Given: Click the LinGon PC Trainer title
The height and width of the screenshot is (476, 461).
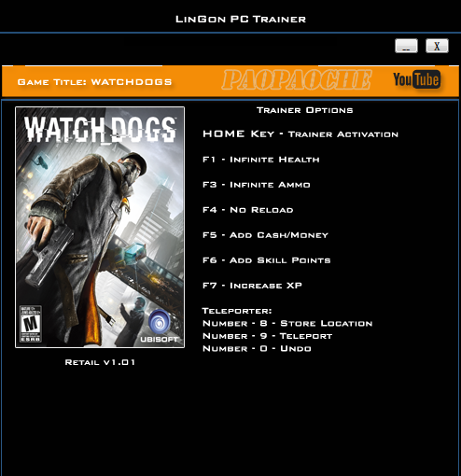Looking at the screenshot, I should click(x=241, y=20).
